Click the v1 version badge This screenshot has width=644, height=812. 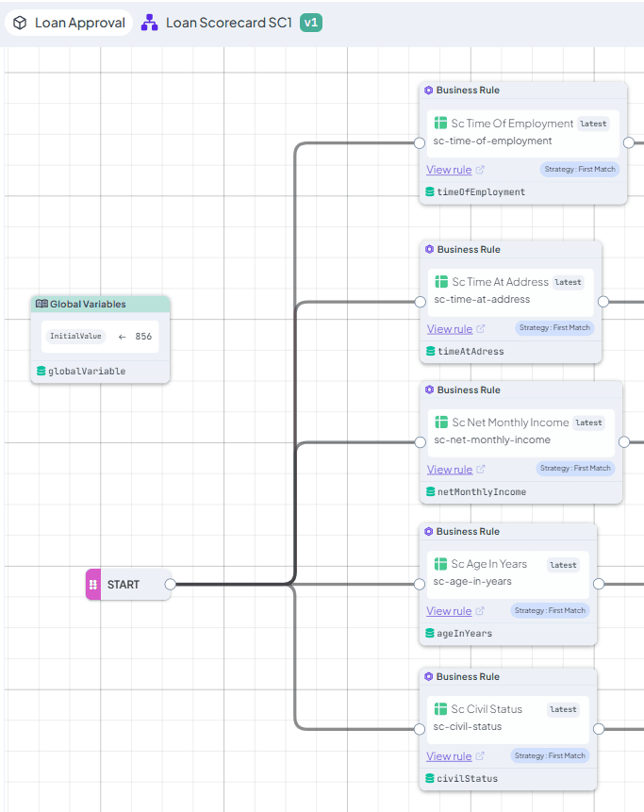pos(311,23)
